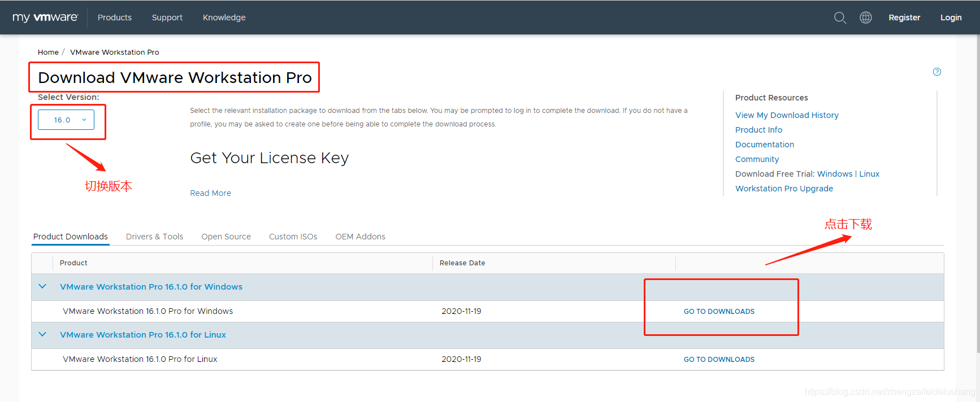This screenshot has width=980, height=402.
Task: Click Windows free trial link
Action: coord(835,174)
